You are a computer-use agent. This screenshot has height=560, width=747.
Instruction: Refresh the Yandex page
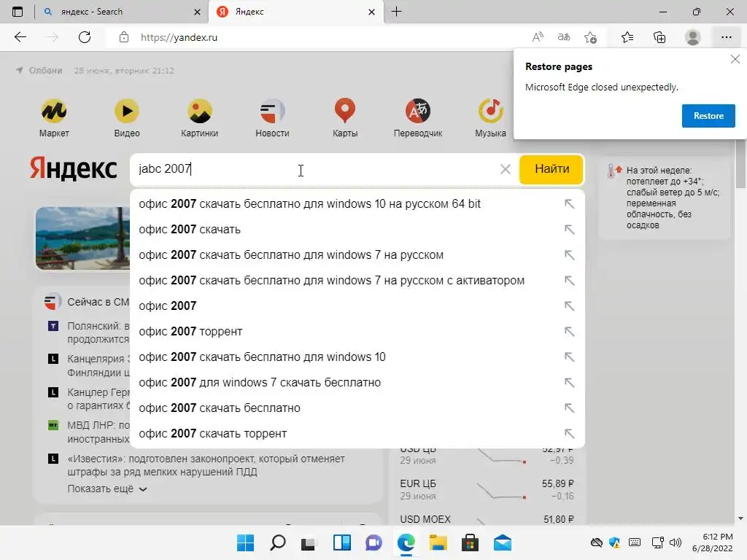(85, 37)
